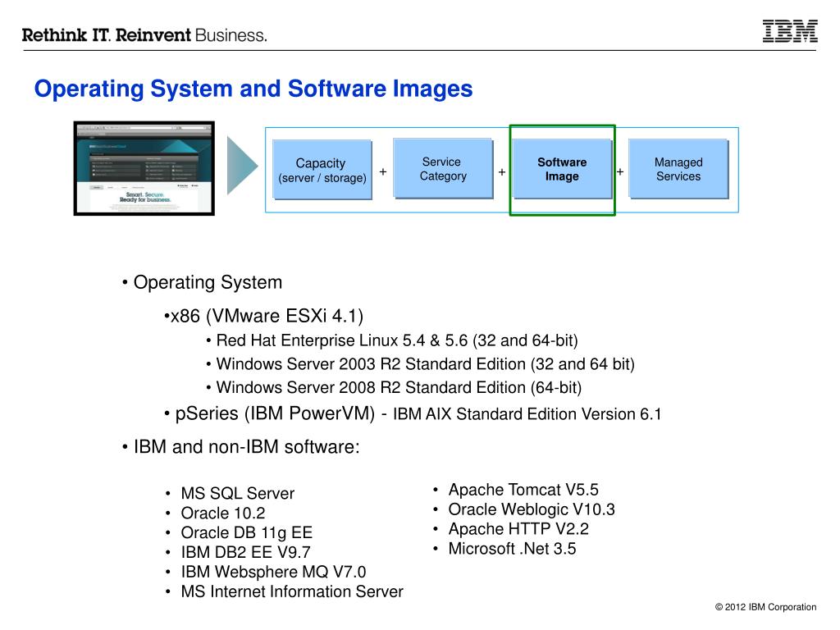The image size is (840, 630).
Task: Click the IBM logo
Action: (x=790, y=31)
